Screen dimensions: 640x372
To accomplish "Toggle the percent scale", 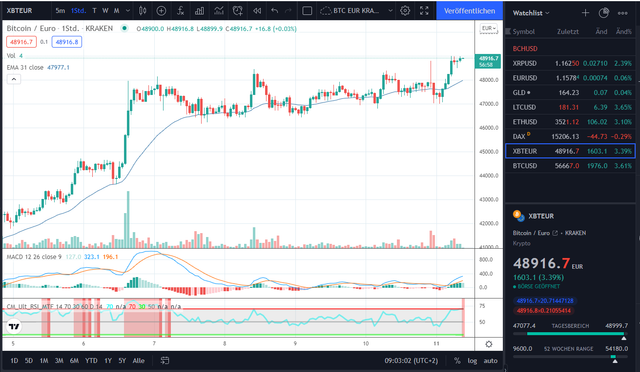I will (457, 361).
